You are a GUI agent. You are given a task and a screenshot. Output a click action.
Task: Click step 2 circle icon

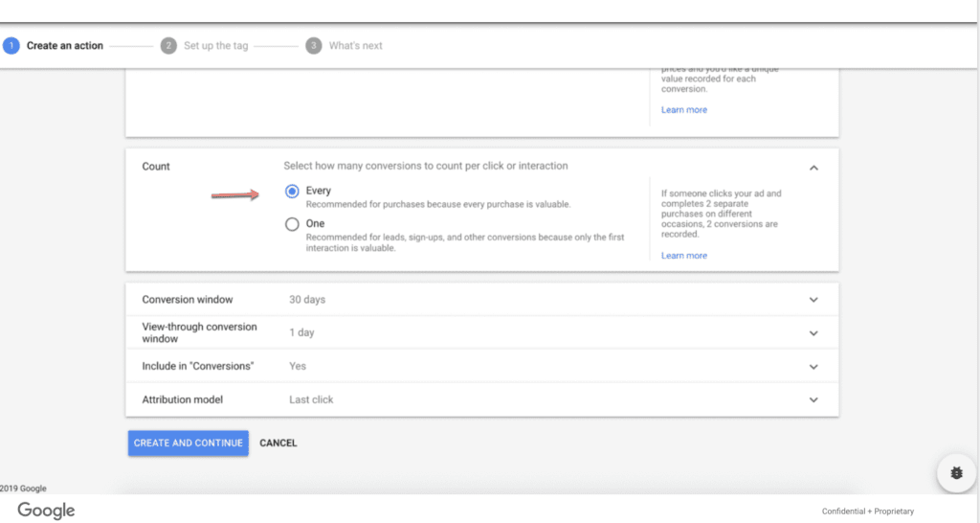click(168, 46)
